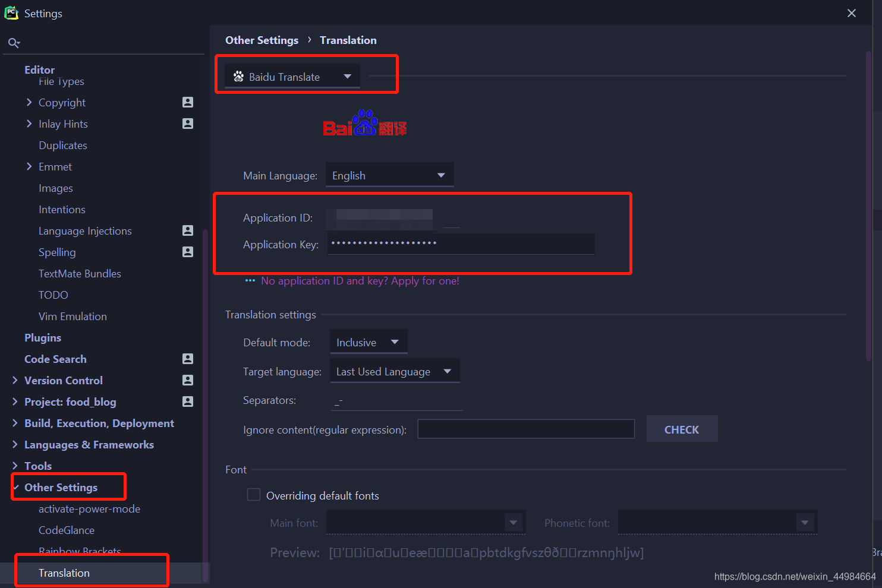Click the loading dots icon before apply link

(x=250, y=280)
